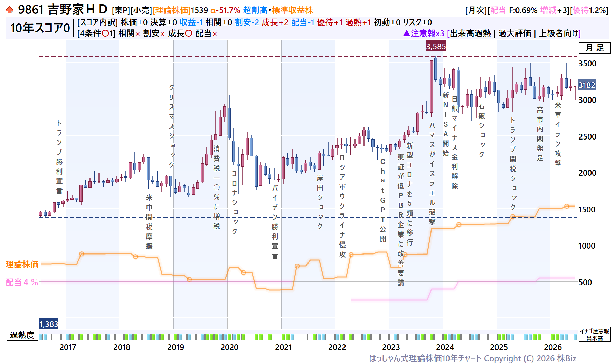Viewport: 615px width, 364px height.
Task: Click the 割安-2 score item
Action: (x=247, y=22)
